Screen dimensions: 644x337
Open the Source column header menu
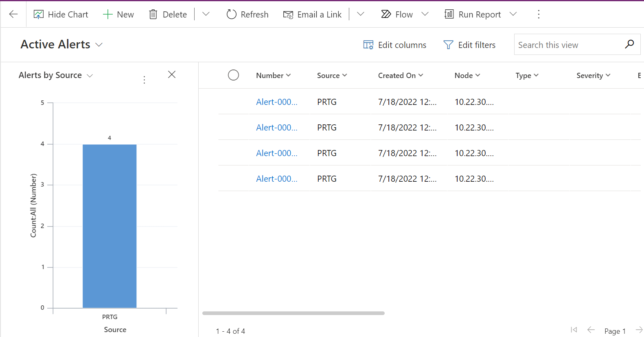click(332, 75)
